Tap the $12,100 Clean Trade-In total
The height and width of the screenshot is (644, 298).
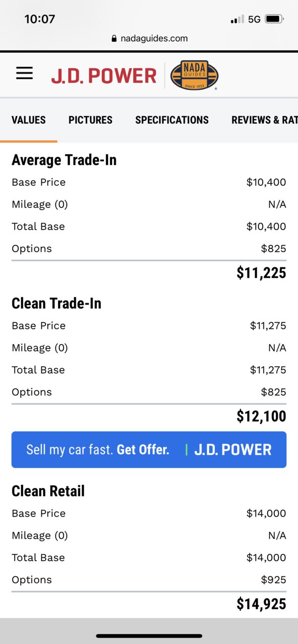tap(261, 416)
